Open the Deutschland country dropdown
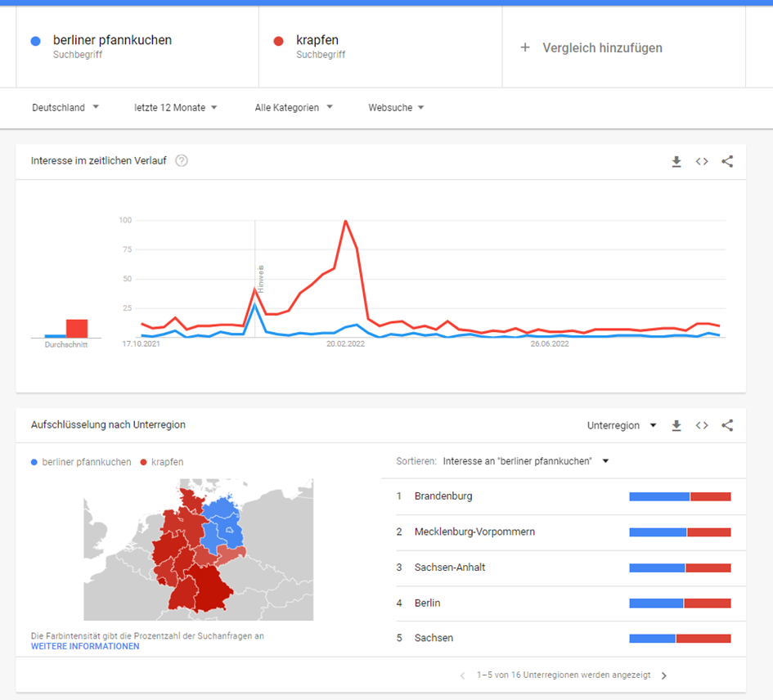Screen dimensions: 773x700 [65, 107]
